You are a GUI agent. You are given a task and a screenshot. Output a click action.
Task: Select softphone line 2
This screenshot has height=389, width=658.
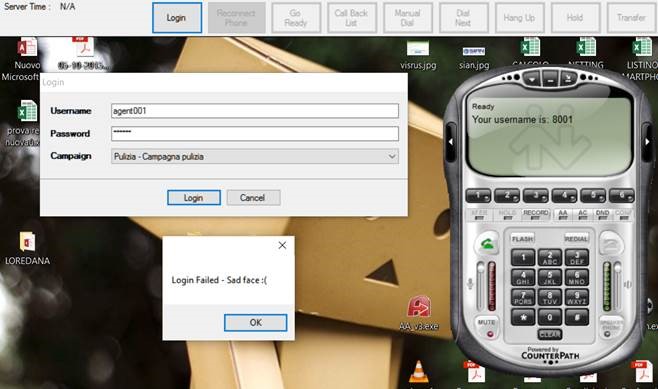[x=507, y=196]
